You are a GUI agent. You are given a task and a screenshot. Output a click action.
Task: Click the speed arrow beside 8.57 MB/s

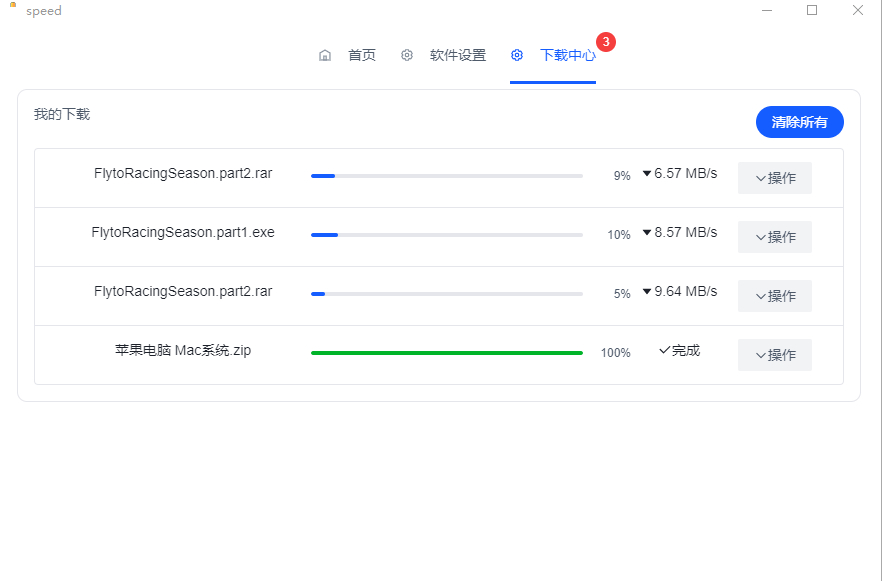tap(646, 233)
